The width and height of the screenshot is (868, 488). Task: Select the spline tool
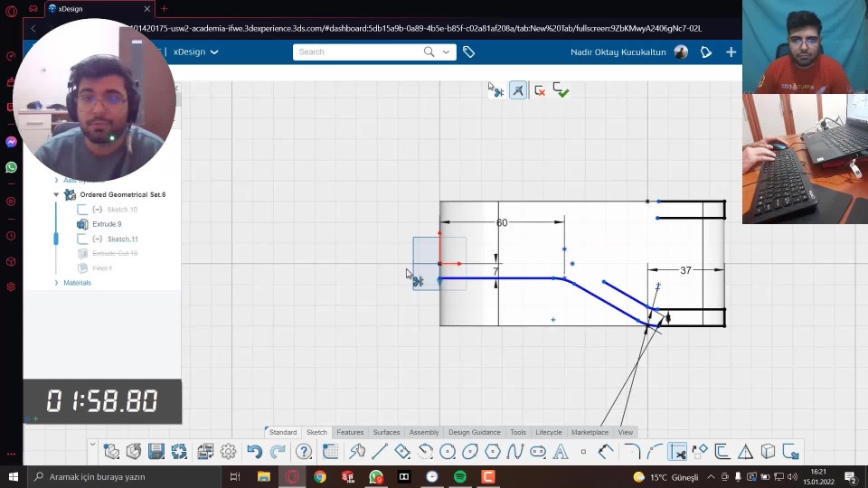point(515,452)
